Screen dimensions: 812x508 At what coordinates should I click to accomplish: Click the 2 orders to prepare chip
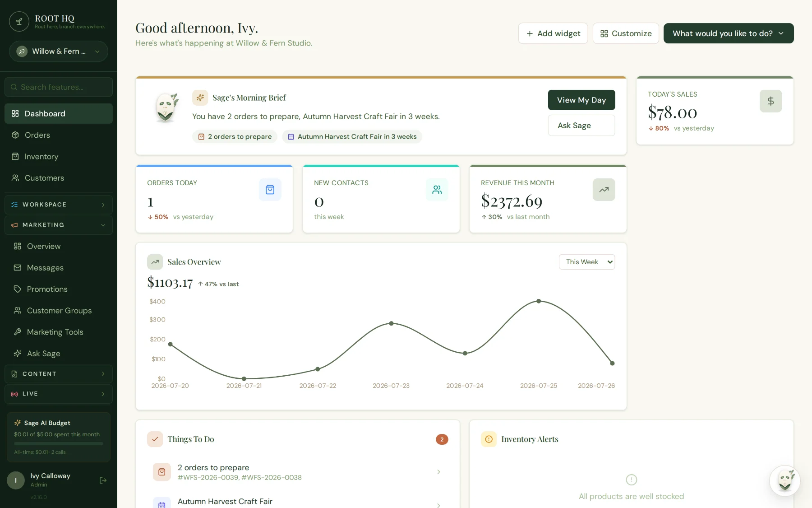pos(235,137)
